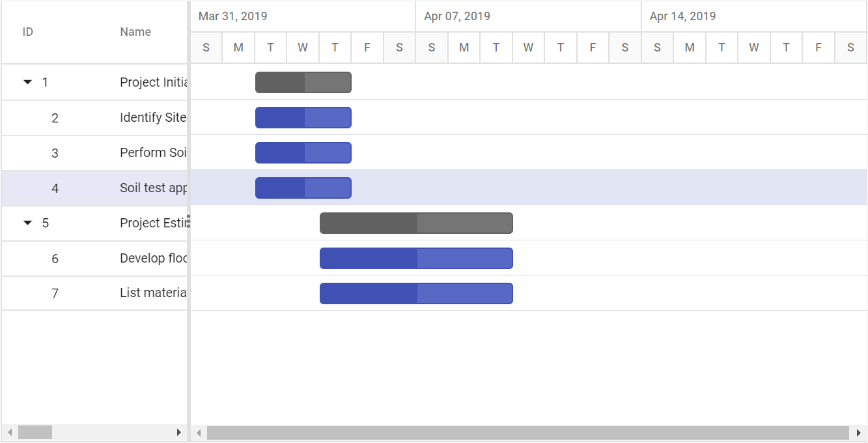Select the Perform Soil test taskbar
The image size is (868, 443).
(x=303, y=152)
